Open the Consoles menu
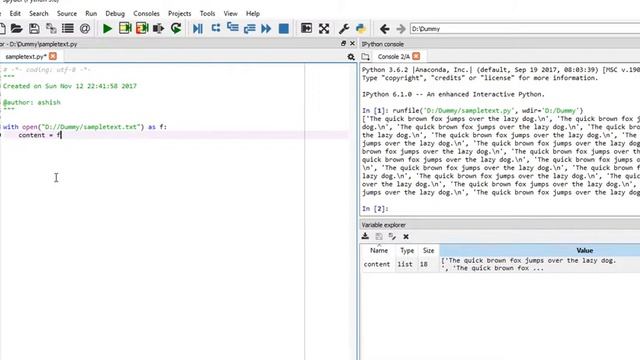 pos(147,13)
